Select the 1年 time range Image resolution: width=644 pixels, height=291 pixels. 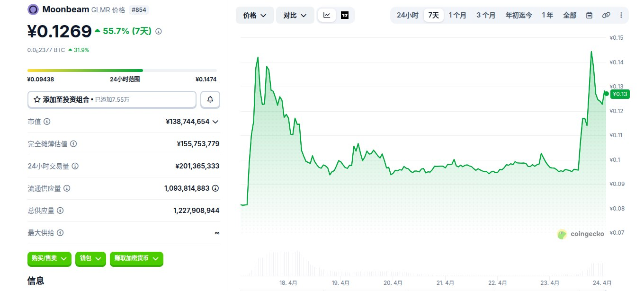click(x=547, y=15)
